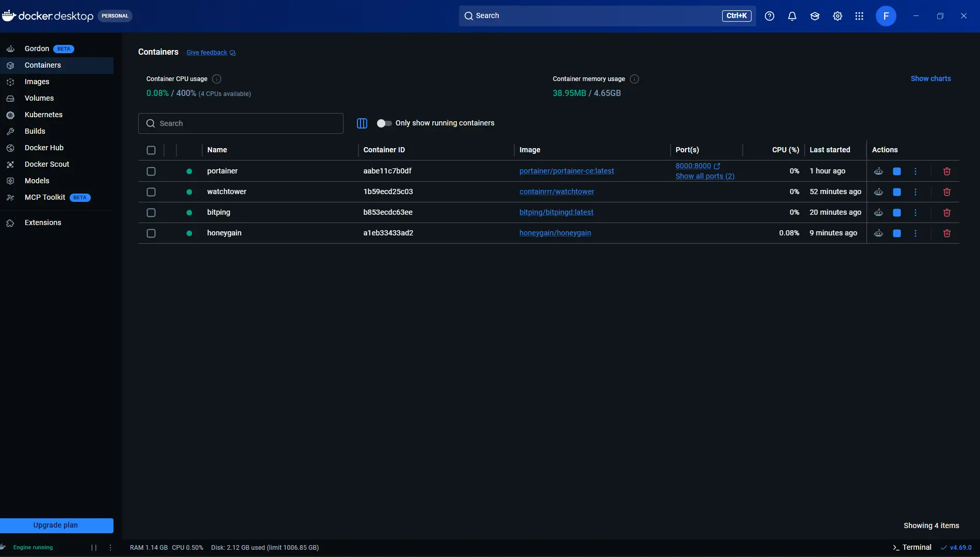Open MCP Toolkit in sidebar

[x=57, y=197]
